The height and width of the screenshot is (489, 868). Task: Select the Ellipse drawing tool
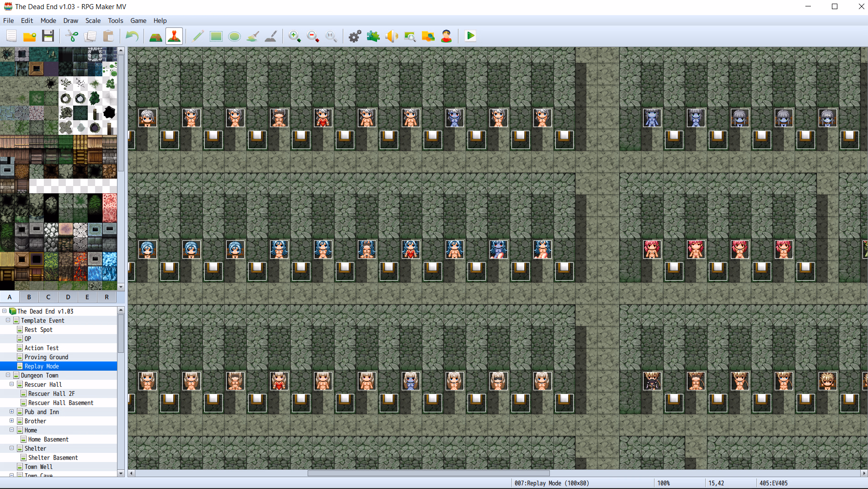coord(234,36)
